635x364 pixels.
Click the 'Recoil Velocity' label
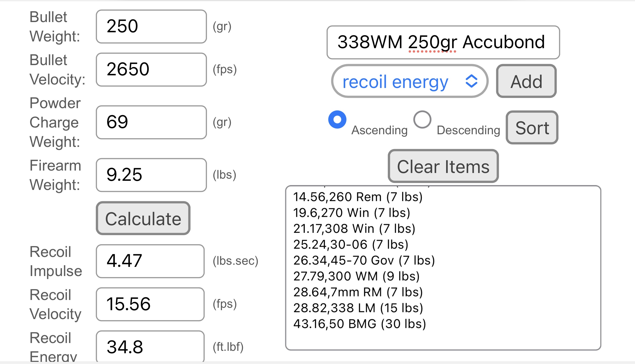55,304
